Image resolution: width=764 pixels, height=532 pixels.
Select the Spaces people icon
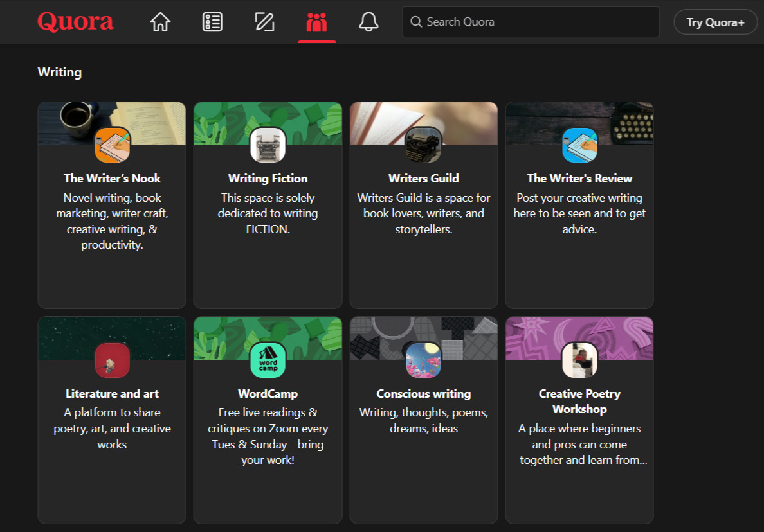point(316,22)
